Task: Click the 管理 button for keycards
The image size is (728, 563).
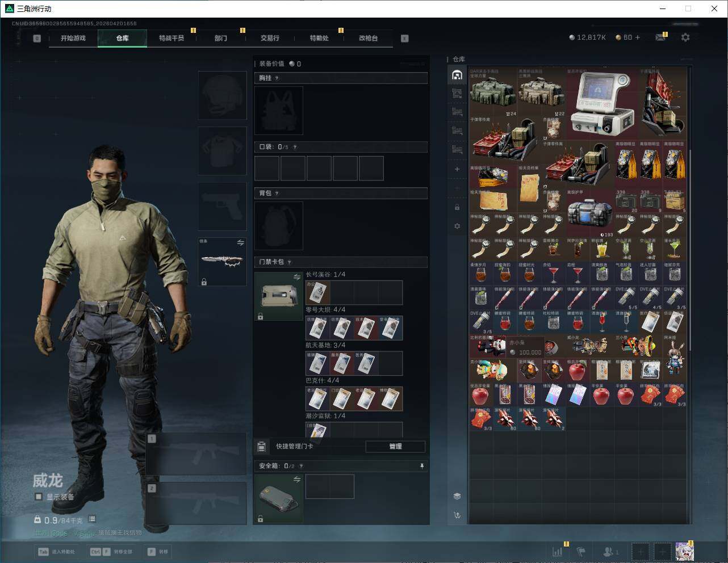Action: pos(395,447)
